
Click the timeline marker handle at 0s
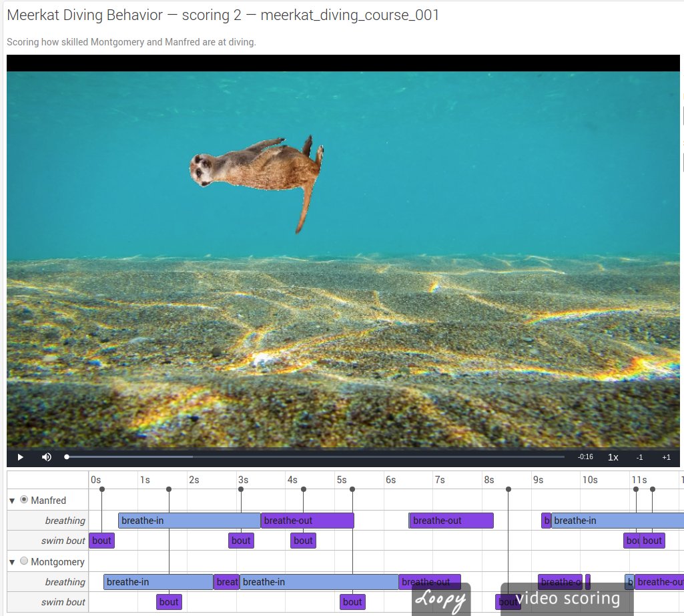pyautogui.click(x=102, y=489)
